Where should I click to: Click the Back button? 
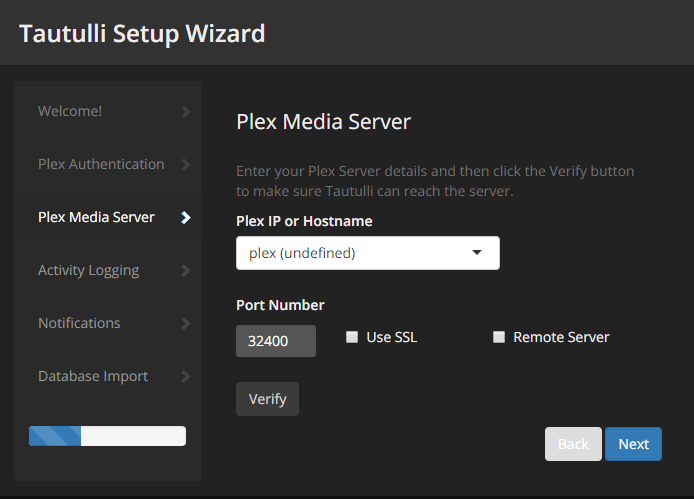click(x=573, y=444)
